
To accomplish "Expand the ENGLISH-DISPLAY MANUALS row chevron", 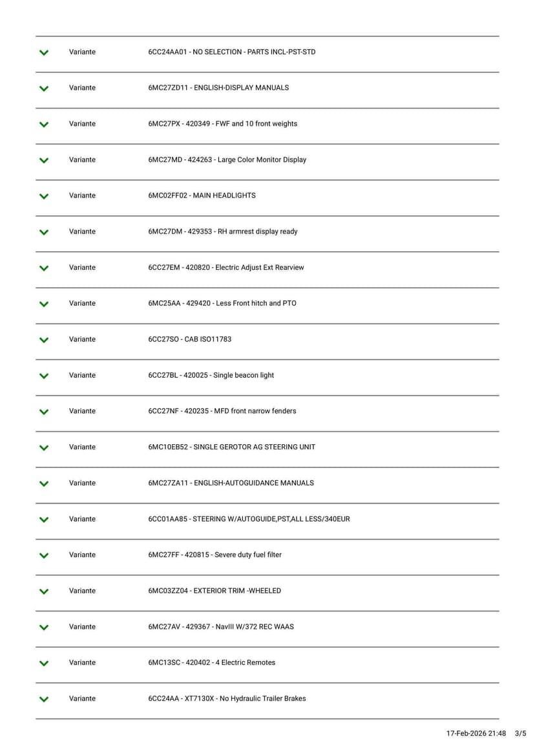I will point(43,88).
